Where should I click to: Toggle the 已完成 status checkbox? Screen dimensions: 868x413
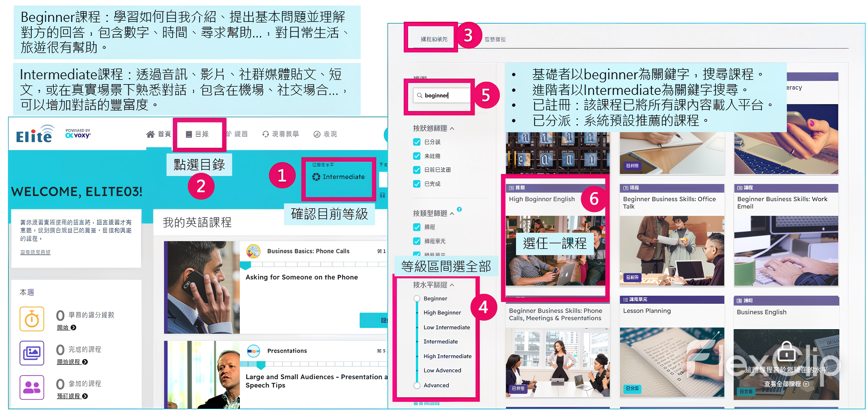(417, 184)
